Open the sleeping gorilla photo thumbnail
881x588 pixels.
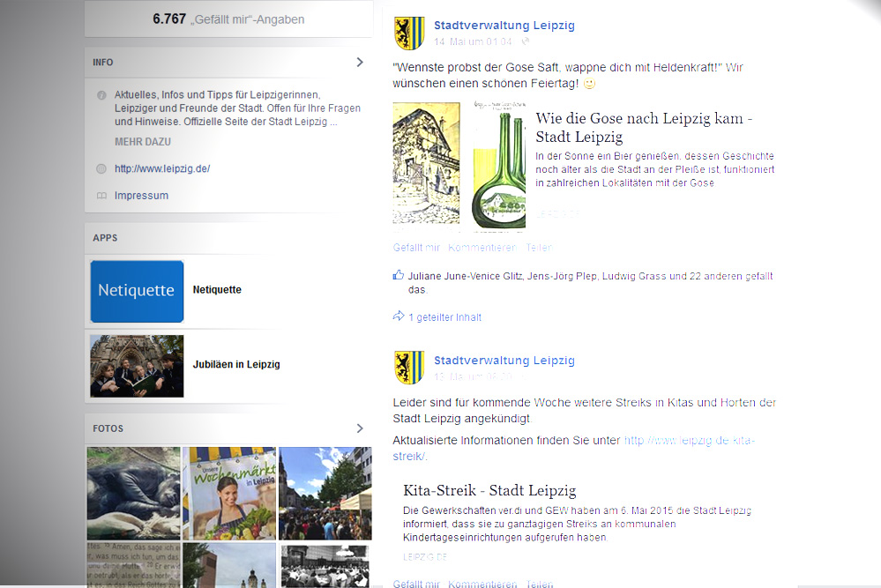[x=133, y=493]
